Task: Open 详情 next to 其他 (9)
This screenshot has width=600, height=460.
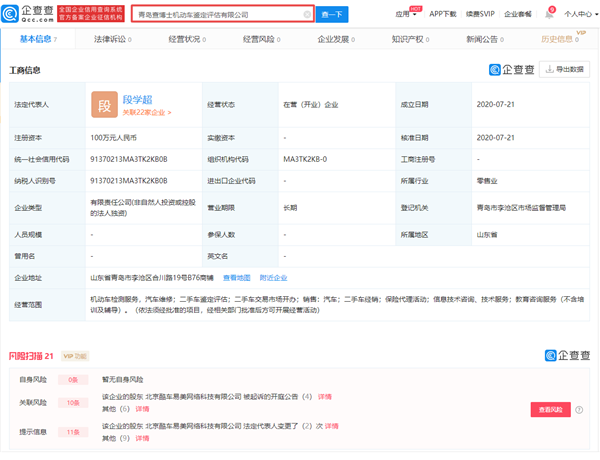Action: coord(142,438)
